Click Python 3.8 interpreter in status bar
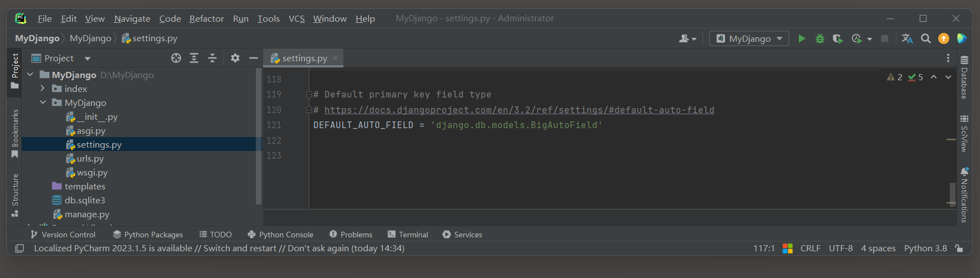This screenshot has width=980, height=278. point(925,248)
